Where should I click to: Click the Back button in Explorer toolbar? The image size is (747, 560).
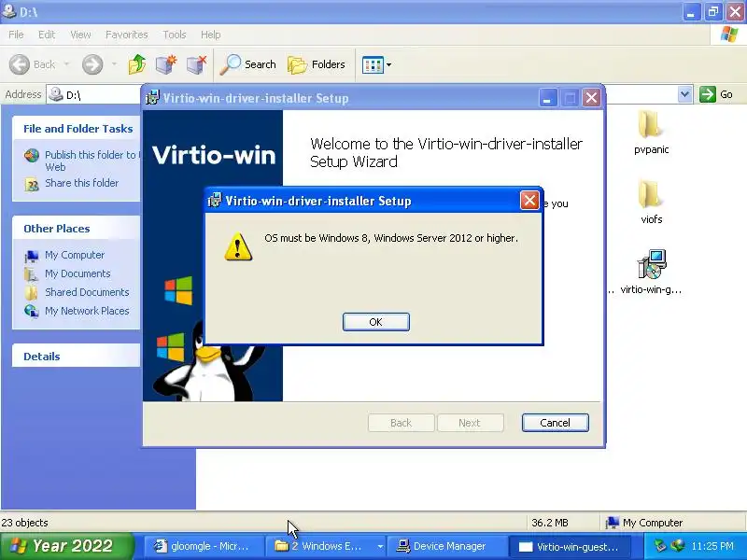[x=33, y=64]
